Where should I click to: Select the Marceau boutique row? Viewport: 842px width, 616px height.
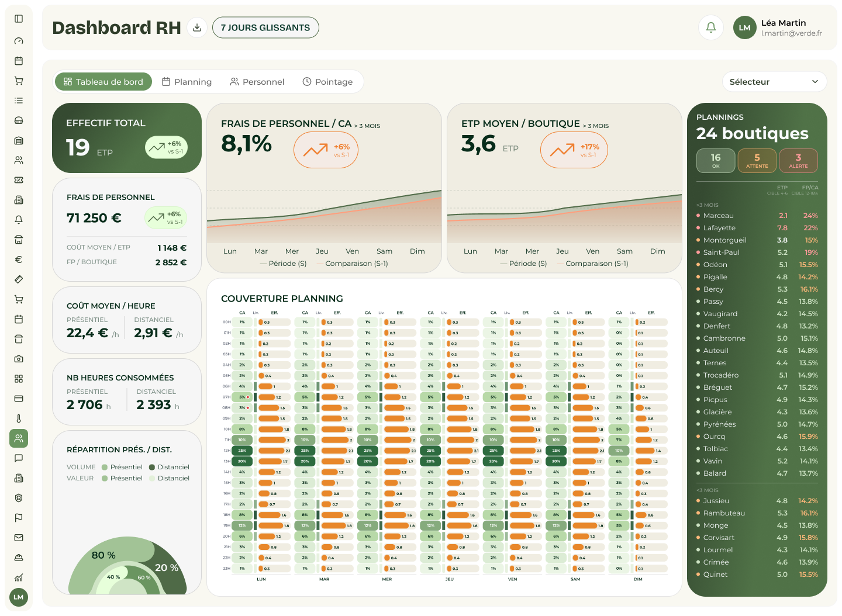(x=757, y=216)
